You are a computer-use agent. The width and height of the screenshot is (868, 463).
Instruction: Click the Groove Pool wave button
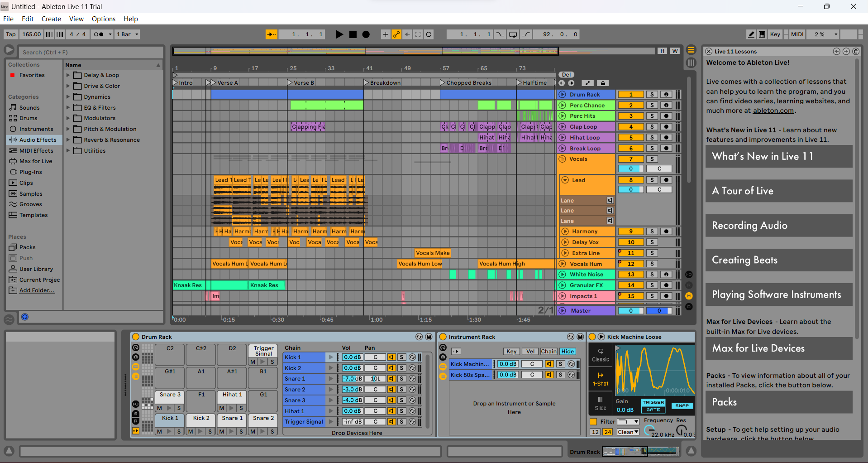(9, 319)
